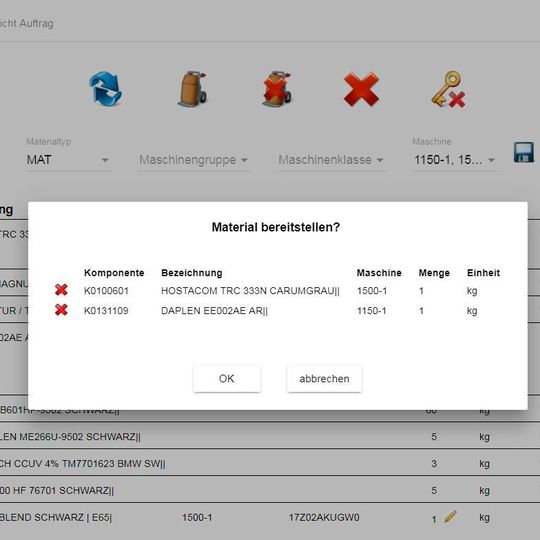
Task: Click the Einheit column header
Action: [483, 273]
